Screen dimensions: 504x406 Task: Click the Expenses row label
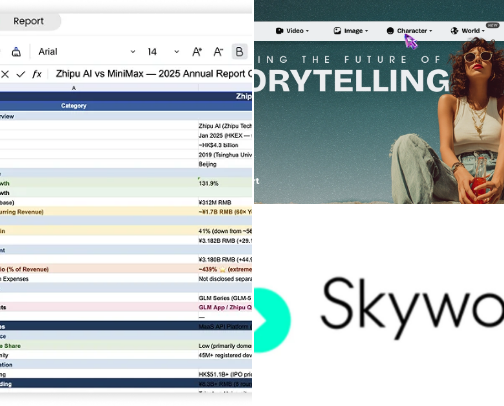pyautogui.click(x=15, y=279)
